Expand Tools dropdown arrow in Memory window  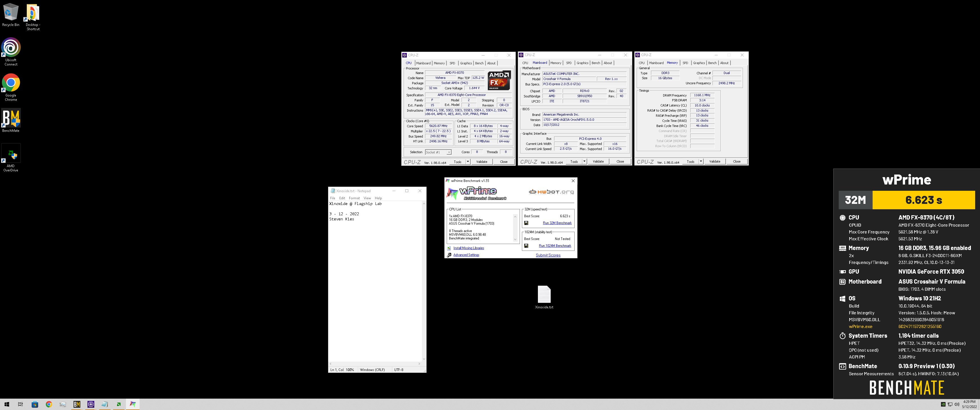(x=701, y=162)
